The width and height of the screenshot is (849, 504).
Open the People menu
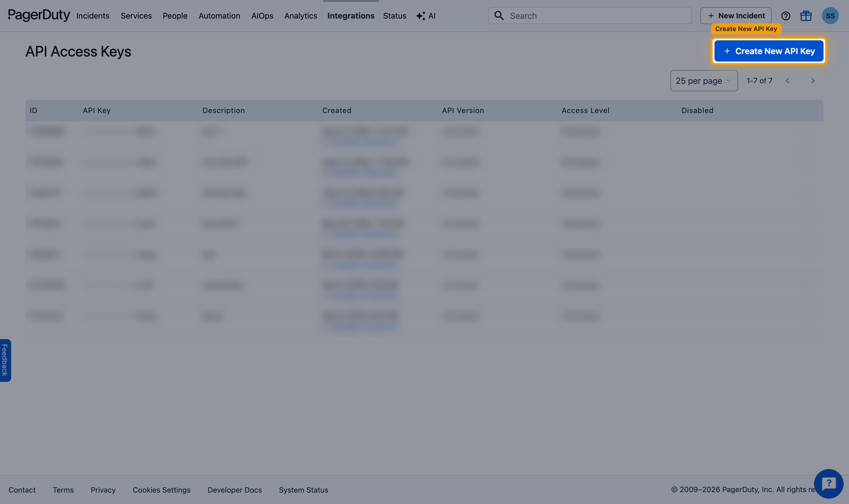[175, 16]
